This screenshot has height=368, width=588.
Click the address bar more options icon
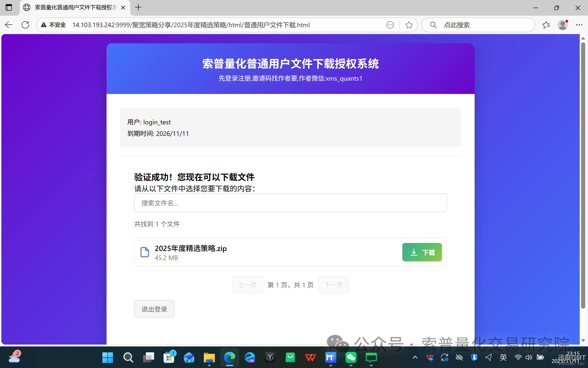click(390, 25)
